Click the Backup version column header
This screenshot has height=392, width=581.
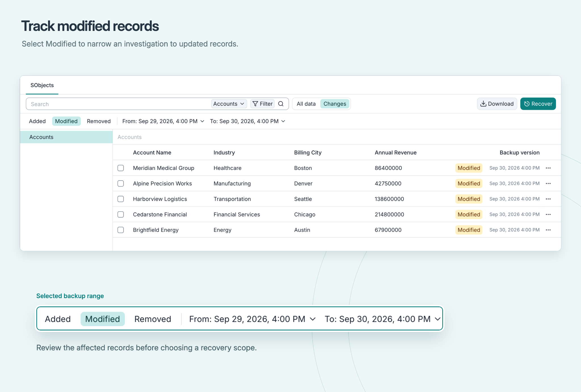(x=519, y=153)
